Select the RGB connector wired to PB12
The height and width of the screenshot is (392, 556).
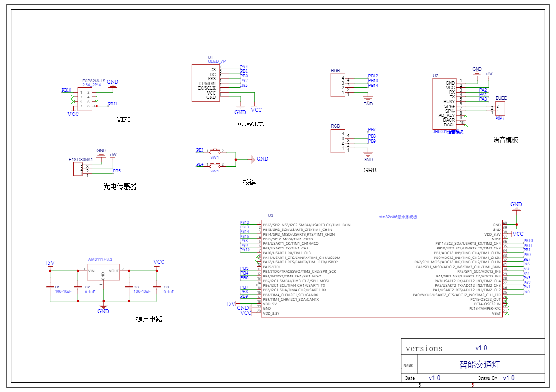pyautogui.click(x=337, y=86)
